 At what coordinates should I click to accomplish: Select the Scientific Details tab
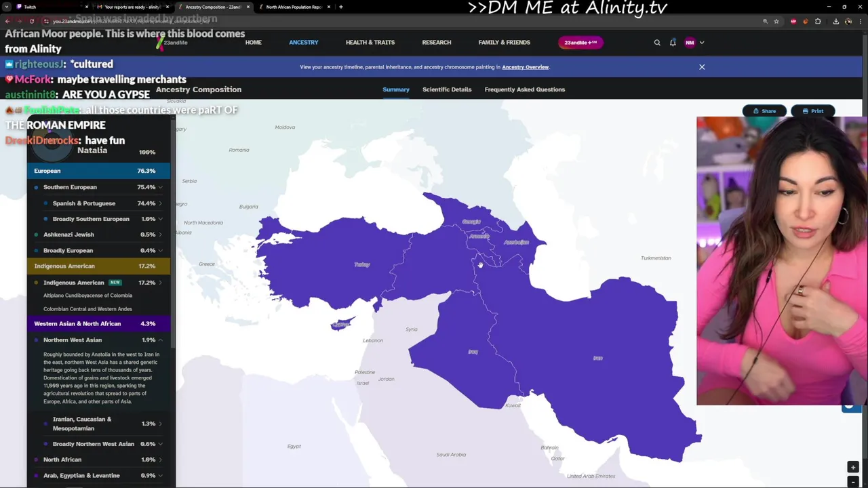[x=447, y=89]
